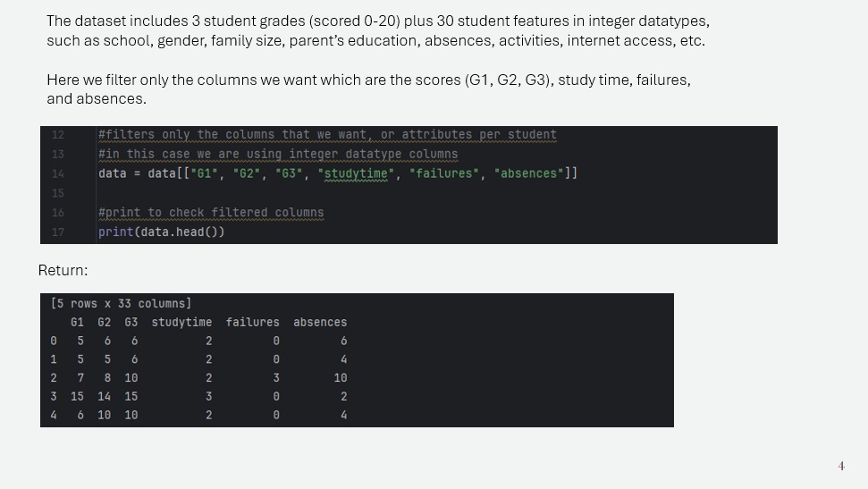This screenshot has width=868, height=489.
Task: Click the G3 column header in output
Action: pos(131,323)
